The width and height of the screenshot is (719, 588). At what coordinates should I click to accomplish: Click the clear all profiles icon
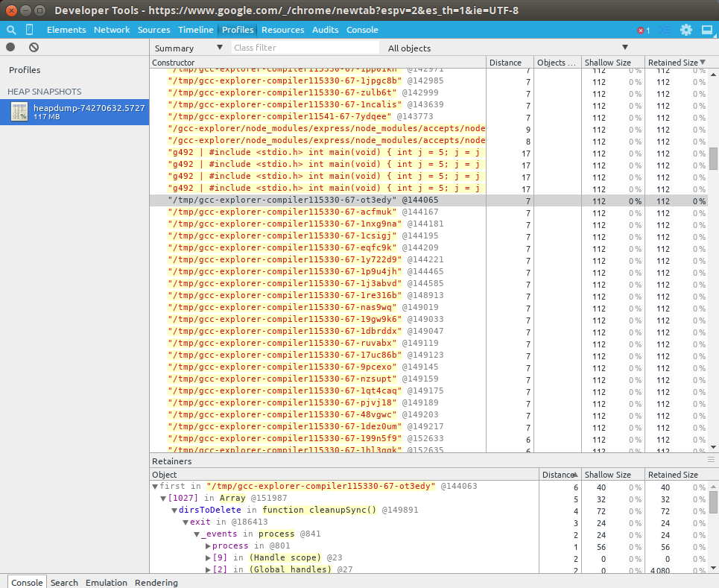[34, 47]
